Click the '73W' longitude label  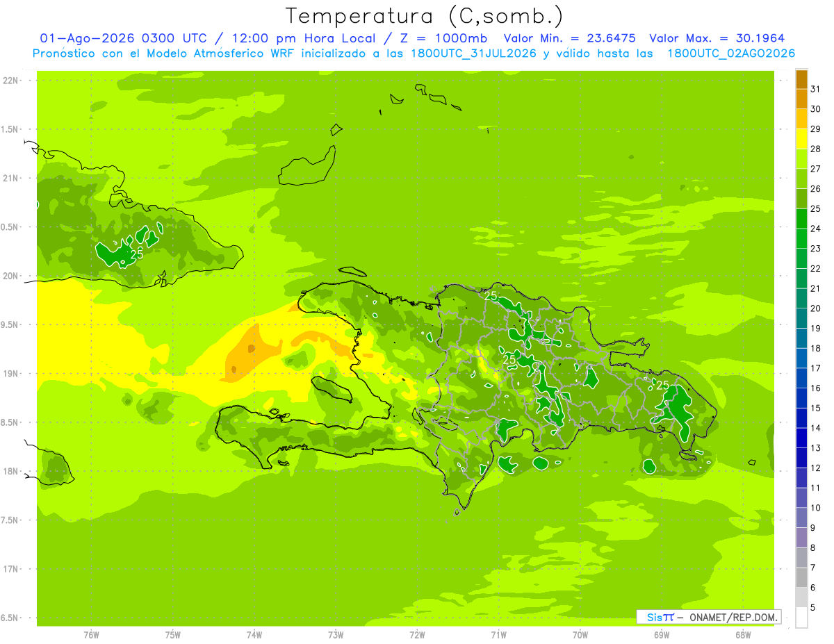click(x=336, y=635)
